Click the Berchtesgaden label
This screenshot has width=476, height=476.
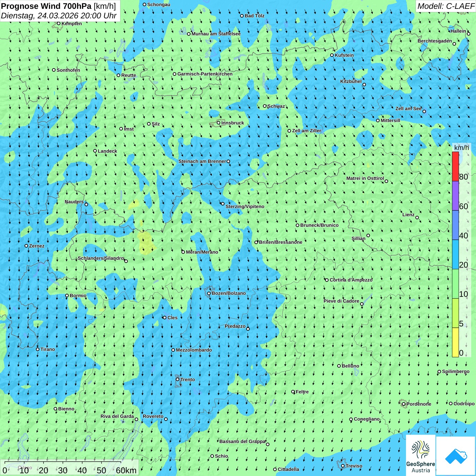coord(435,41)
